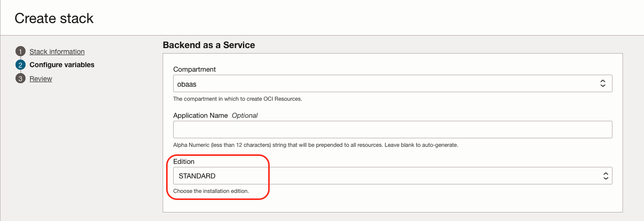The image size is (644, 221).
Task: Click the compartment OCI Resources help text
Action: (237, 99)
